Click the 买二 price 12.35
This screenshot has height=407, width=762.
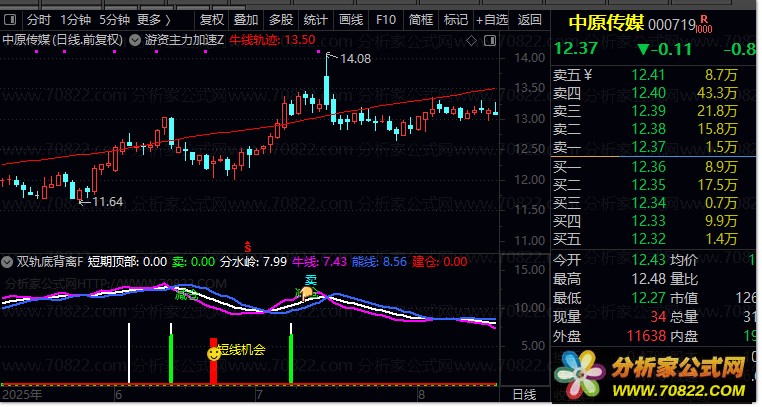point(648,185)
